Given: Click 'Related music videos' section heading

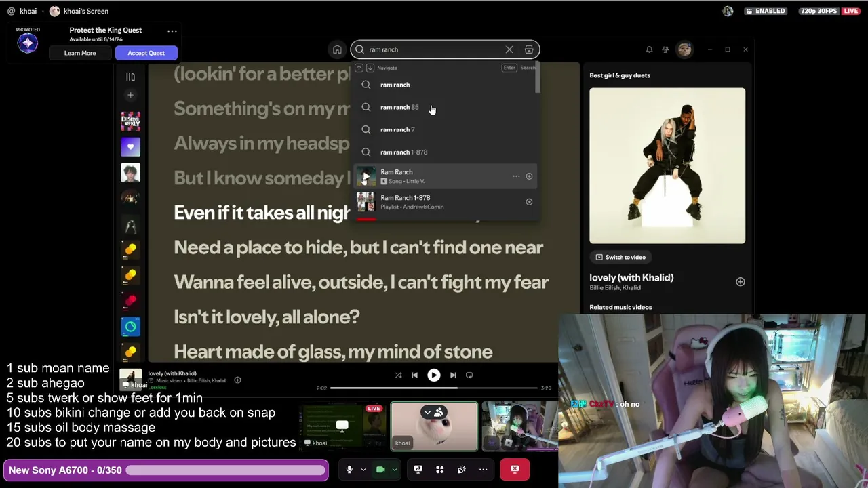Looking at the screenshot, I should (x=620, y=307).
